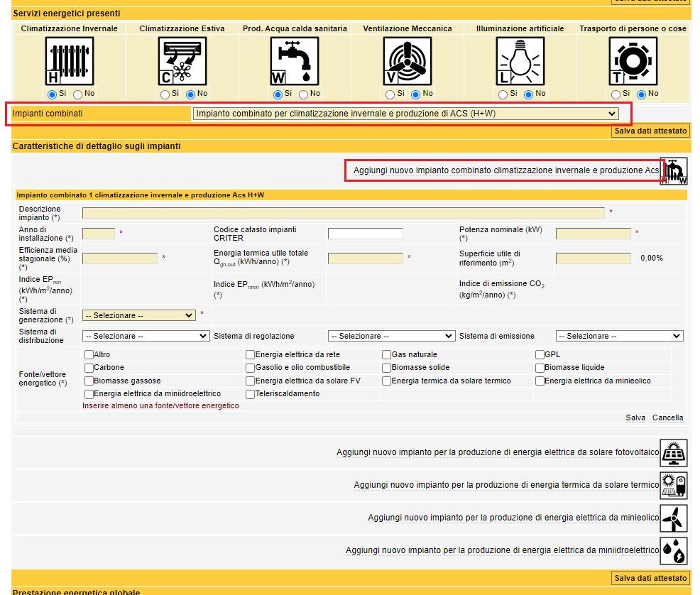Click the radiator heating icon (H)

coord(69,61)
